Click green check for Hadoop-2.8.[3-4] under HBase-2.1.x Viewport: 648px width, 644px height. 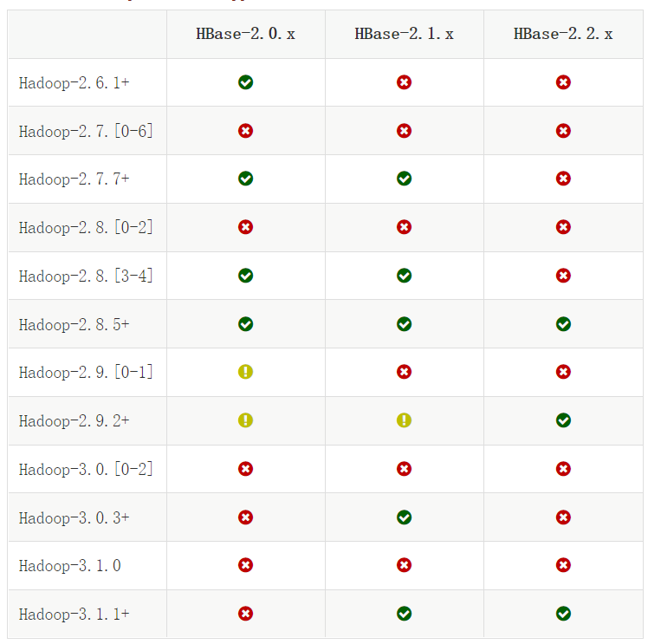[x=404, y=276]
